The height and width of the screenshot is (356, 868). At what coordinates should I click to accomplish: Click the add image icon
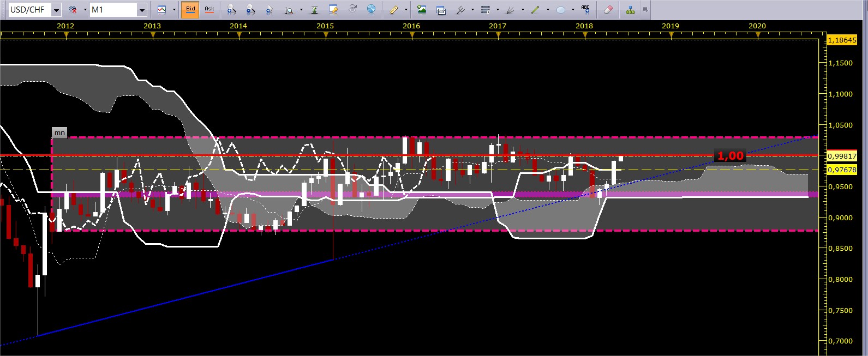[x=422, y=9]
